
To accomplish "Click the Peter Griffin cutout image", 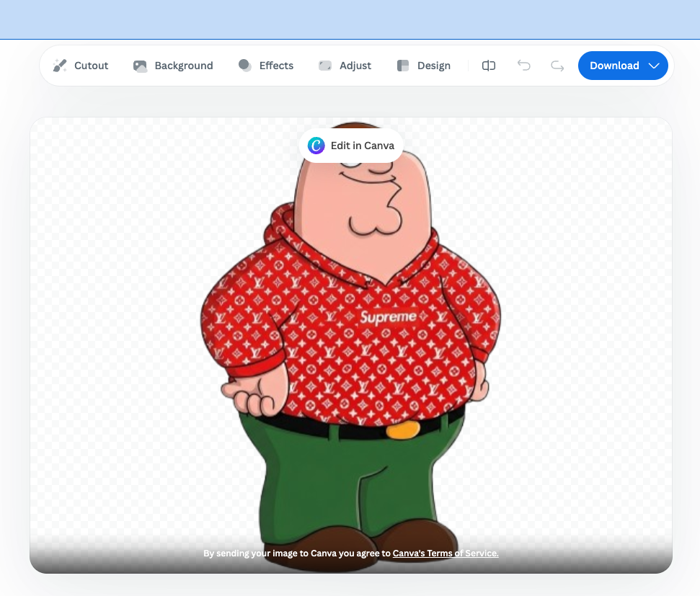I will tap(351, 347).
